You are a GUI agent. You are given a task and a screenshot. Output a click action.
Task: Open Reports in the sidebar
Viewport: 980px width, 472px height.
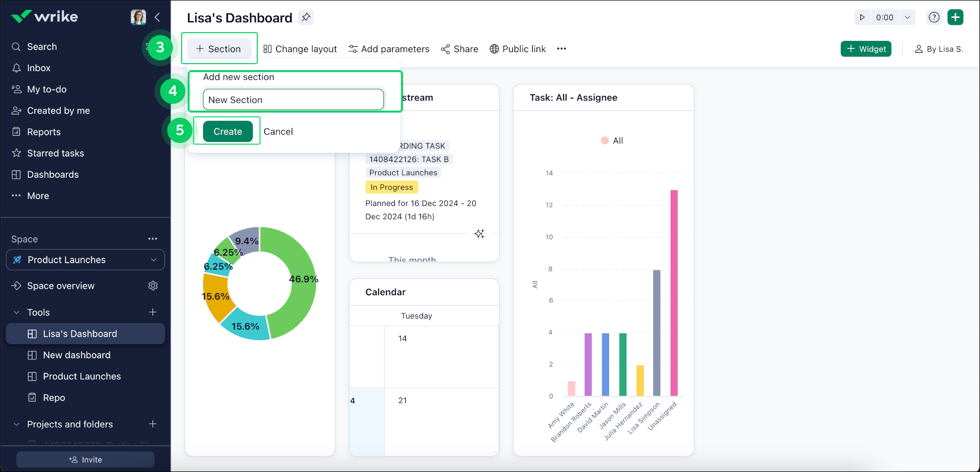coord(44,132)
